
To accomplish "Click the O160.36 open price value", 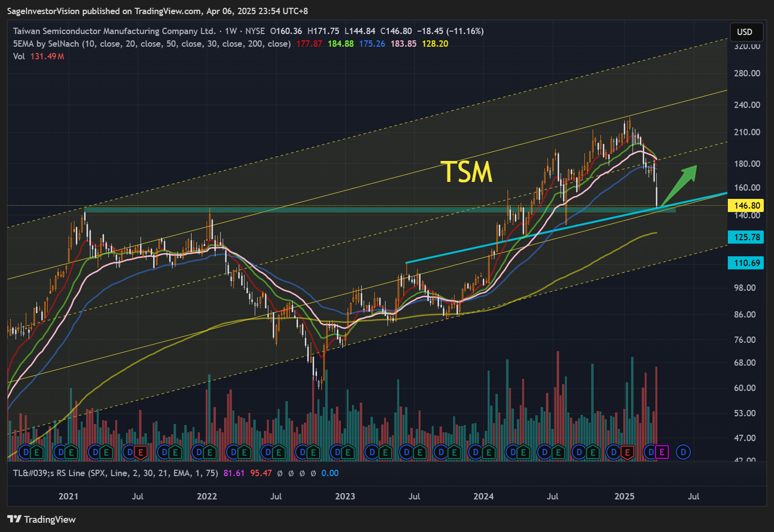I will click(286, 31).
